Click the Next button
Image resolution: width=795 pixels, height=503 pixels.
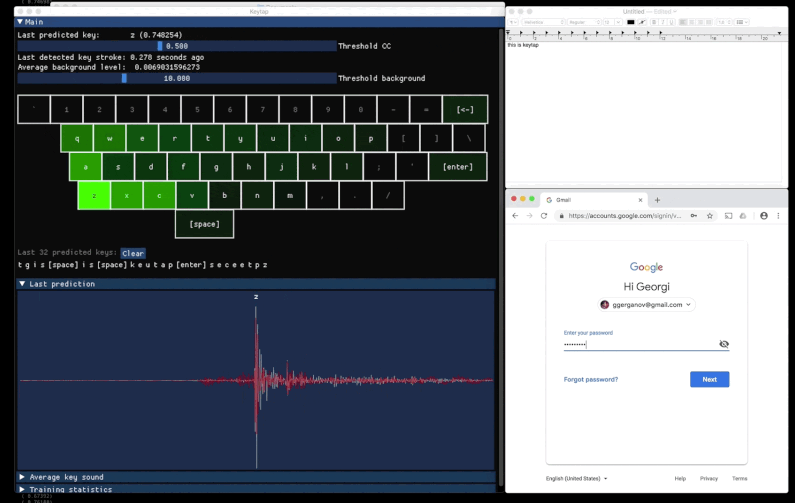[x=709, y=379]
